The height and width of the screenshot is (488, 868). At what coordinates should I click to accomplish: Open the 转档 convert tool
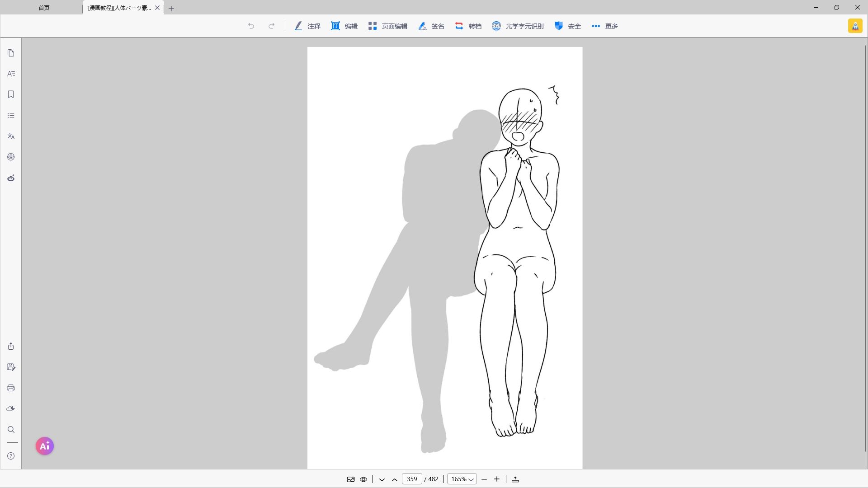(x=468, y=26)
